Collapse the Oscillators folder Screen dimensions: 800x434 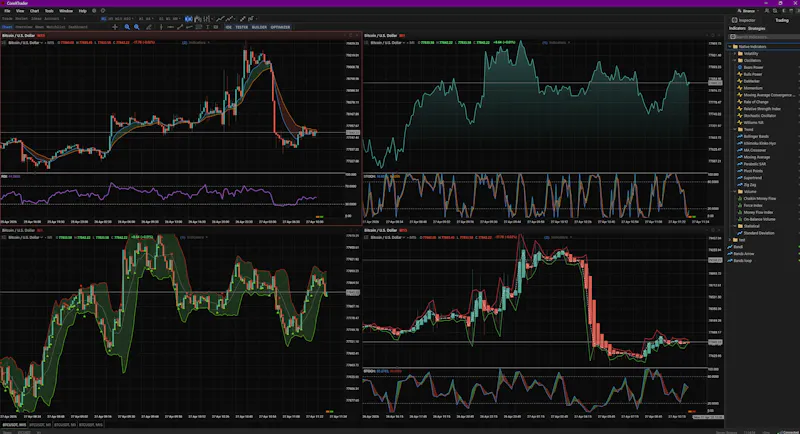coord(735,60)
